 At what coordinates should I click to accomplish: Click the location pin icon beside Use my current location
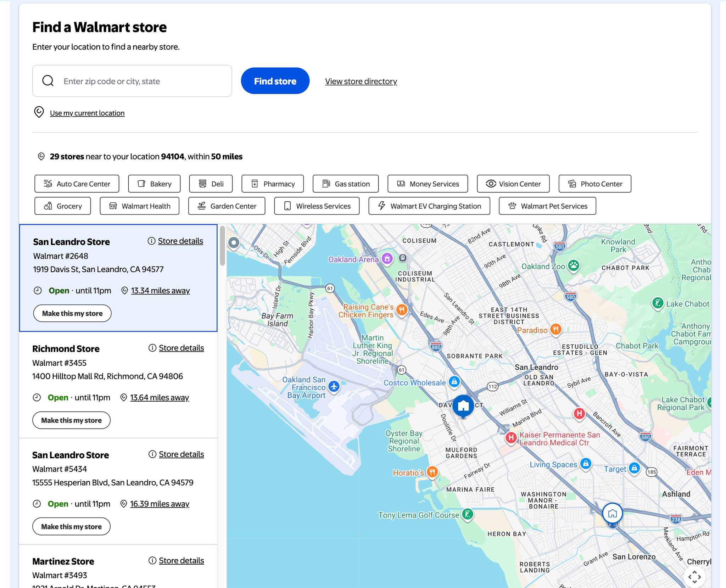click(39, 112)
